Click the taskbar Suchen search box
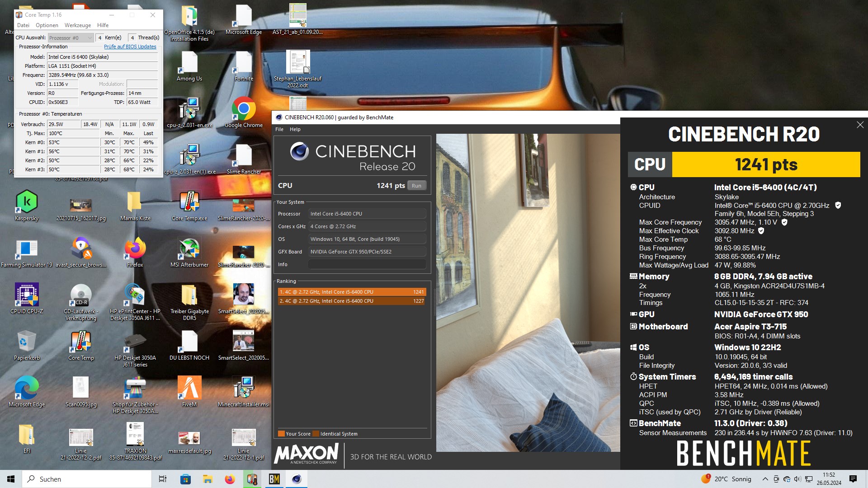The image size is (868, 488). point(87,479)
